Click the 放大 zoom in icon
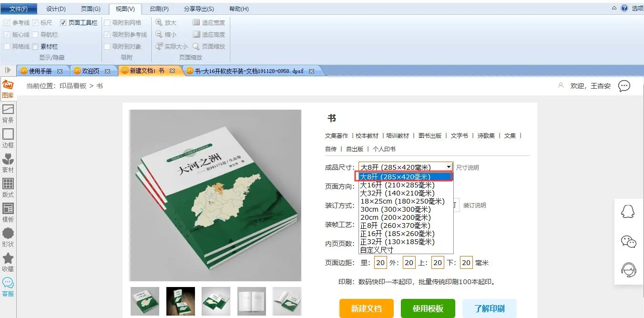The height and width of the screenshot is (318, 644). [x=159, y=22]
